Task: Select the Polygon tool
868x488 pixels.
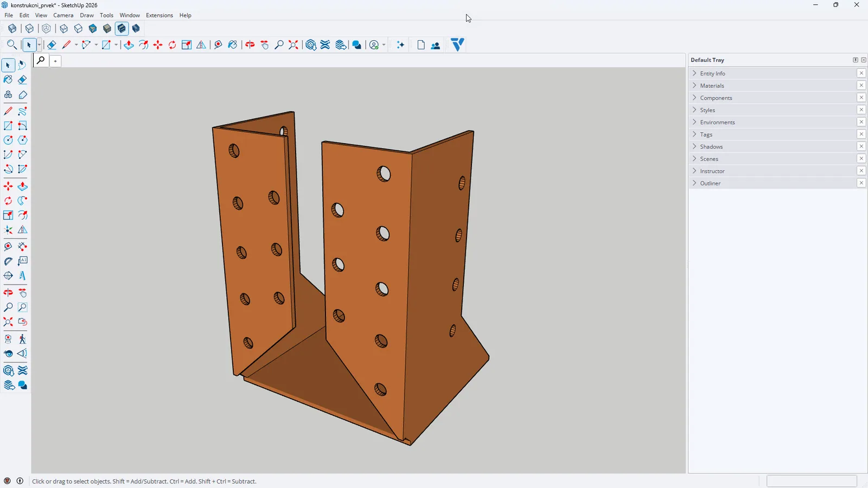Action: [22, 140]
